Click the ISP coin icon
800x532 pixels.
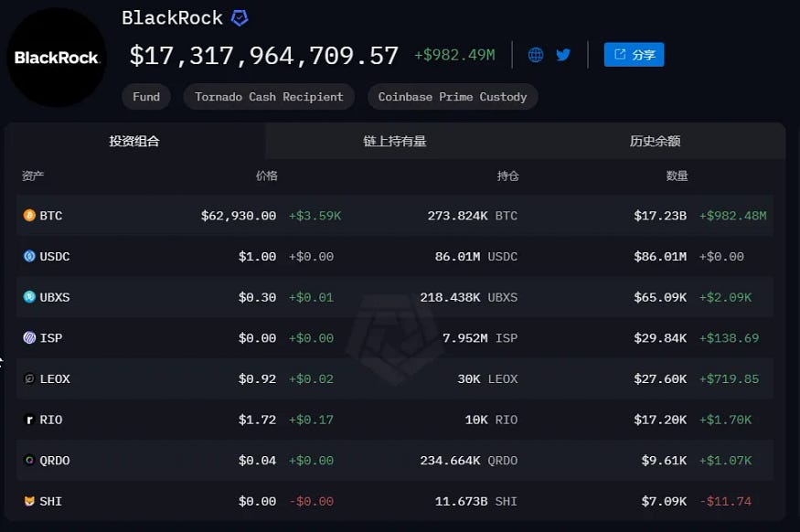point(29,337)
